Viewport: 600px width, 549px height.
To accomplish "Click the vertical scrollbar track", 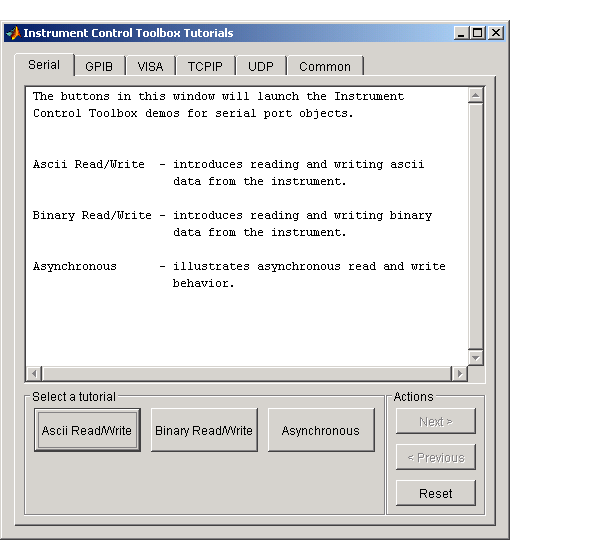I will click(x=476, y=226).
